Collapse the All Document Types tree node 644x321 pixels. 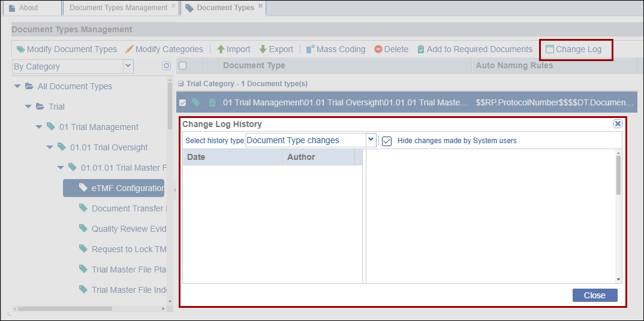tap(18, 87)
